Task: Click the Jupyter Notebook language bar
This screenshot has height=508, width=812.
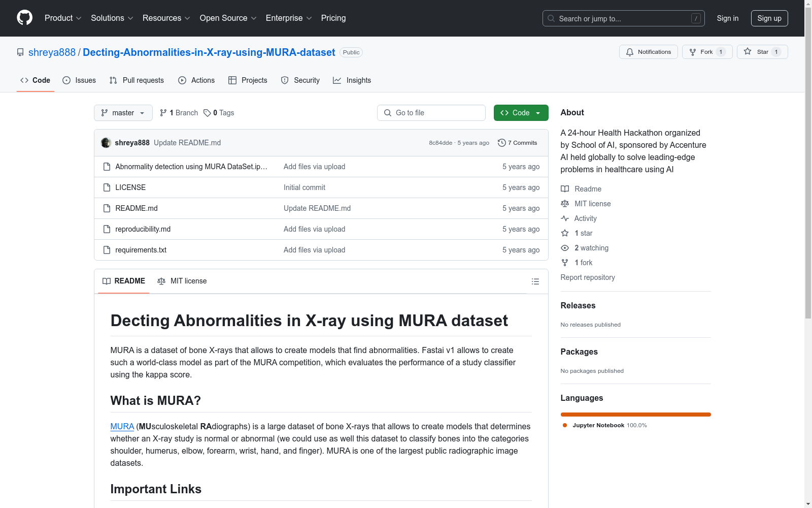Action: 635,415
